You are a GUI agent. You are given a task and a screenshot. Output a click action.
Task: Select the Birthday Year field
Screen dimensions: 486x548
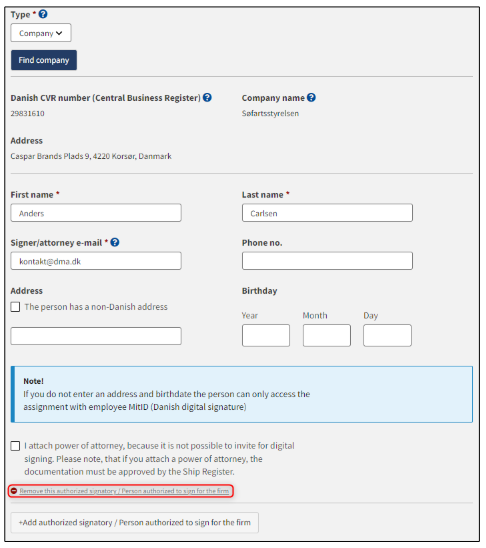(266, 336)
